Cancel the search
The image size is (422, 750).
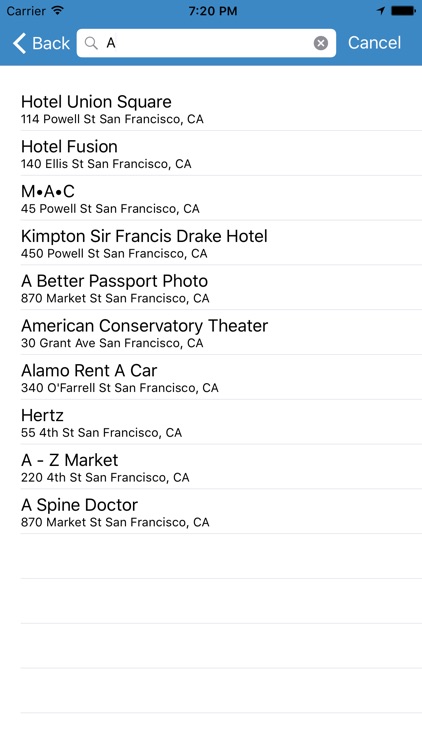coord(374,43)
